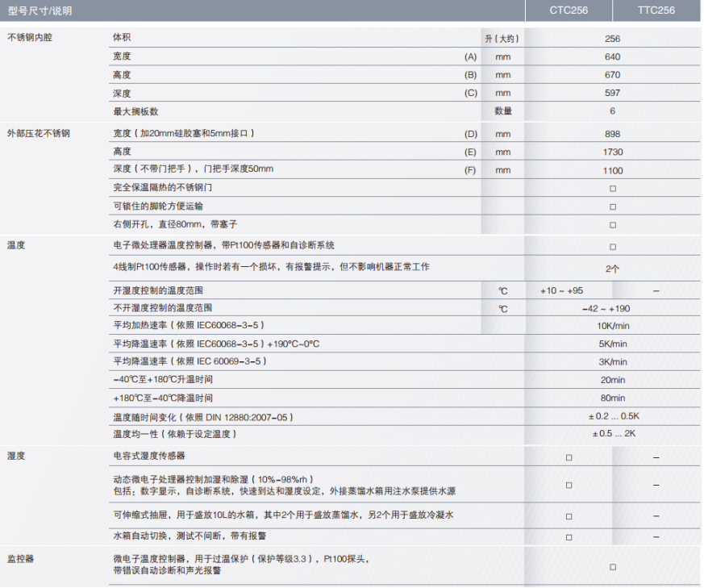Image resolution: width=704 pixels, height=588 pixels.
Task: Select the 最大搁板数 row label
Action: (x=141, y=111)
